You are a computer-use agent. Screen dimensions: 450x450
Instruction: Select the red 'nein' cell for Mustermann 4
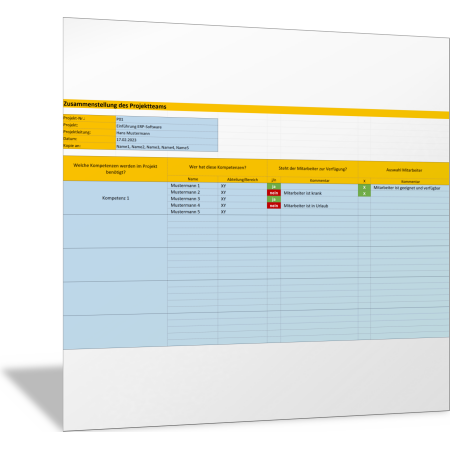click(274, 206)
